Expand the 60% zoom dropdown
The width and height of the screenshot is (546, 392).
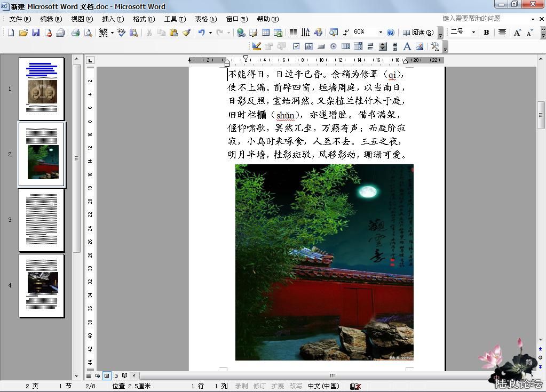pos(381,33)
